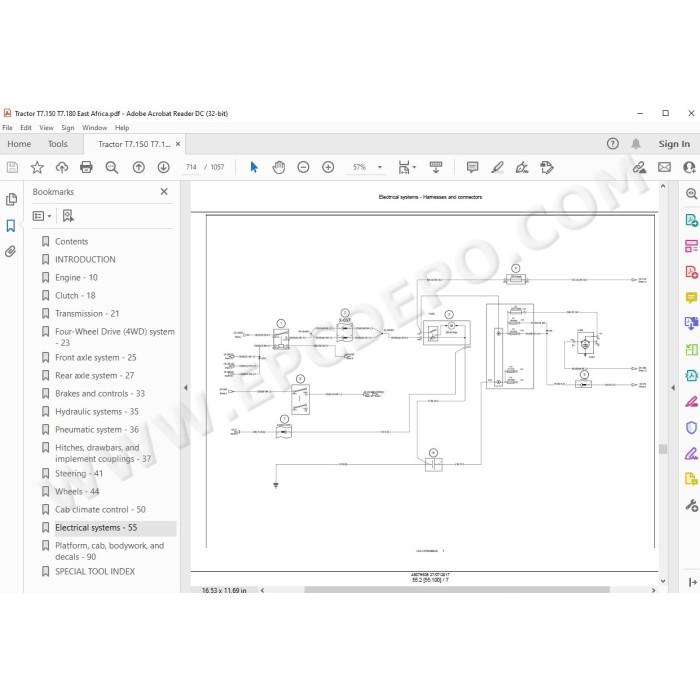Click the Stamp tool icon
700x700 pixels.
pos(547,167)
